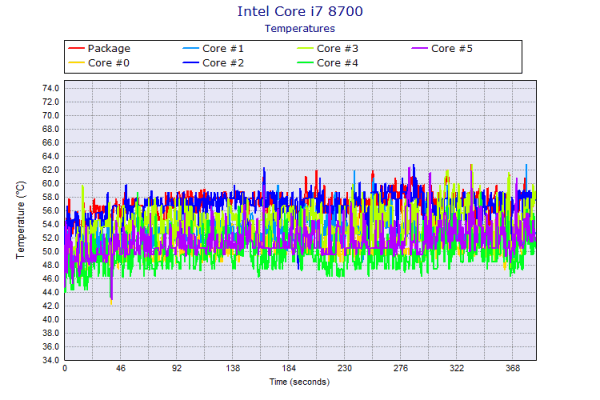Click the Package legend entry
This screenshot has height=400, width=600.
(99, 49)
